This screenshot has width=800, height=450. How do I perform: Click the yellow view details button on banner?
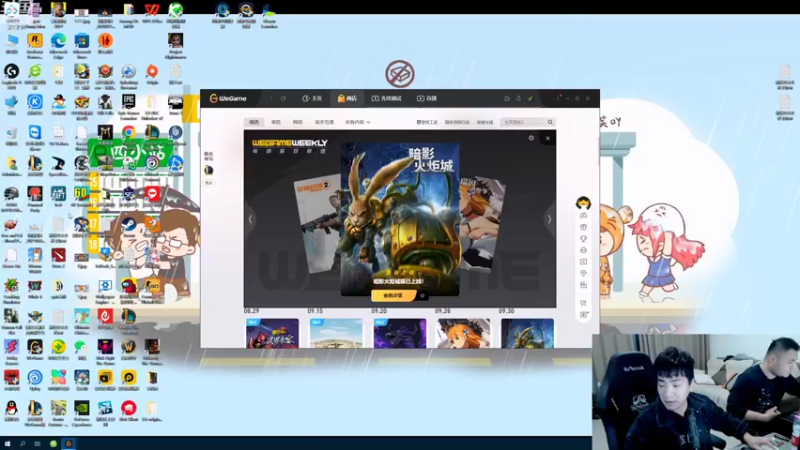pyautogui.click(x=393, y=295)
